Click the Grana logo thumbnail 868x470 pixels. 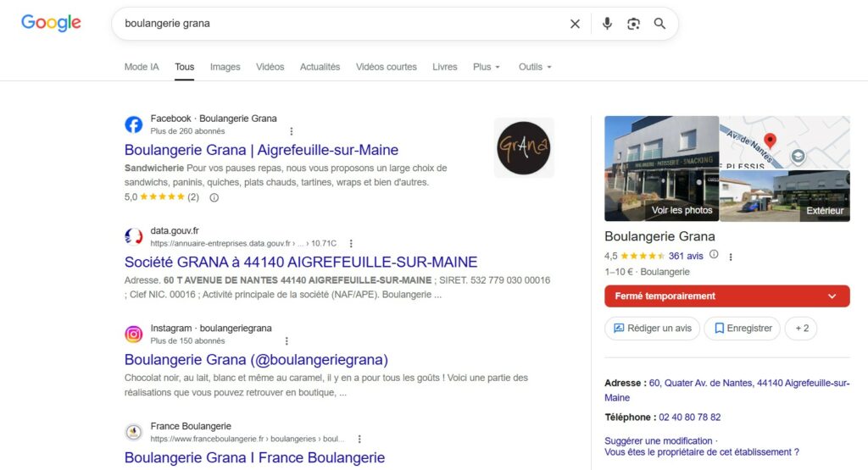[524, 147]
